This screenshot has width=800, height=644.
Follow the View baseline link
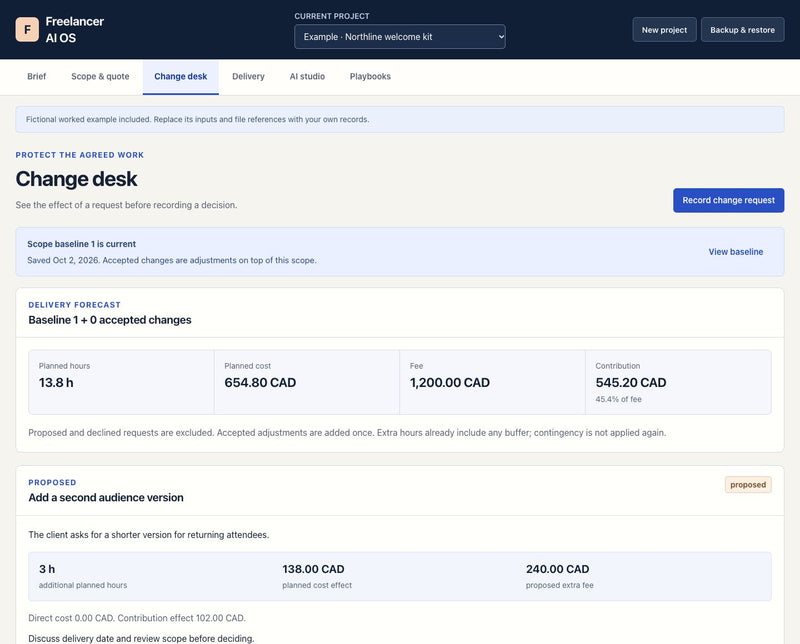point(735,252)
